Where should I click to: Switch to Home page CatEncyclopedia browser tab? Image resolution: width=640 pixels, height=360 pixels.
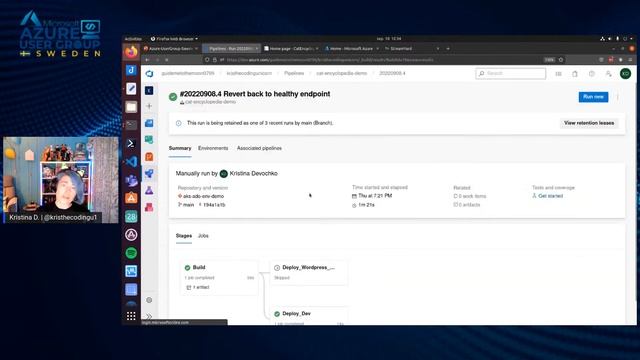point(291,49)
